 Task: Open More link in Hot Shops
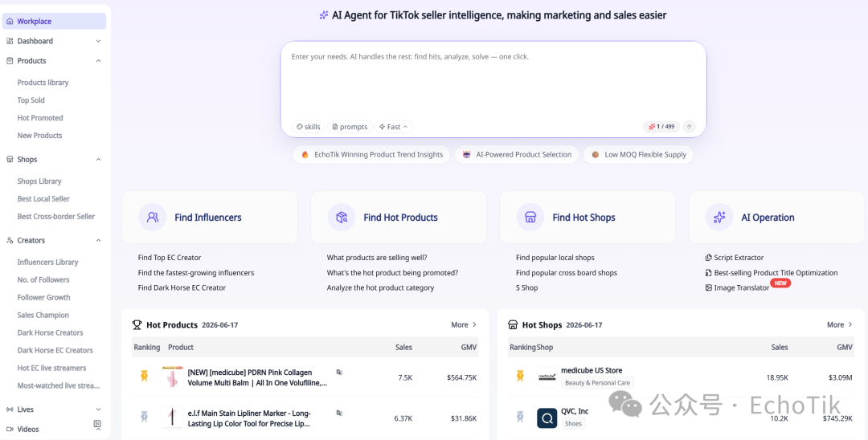tap(840, 324)
